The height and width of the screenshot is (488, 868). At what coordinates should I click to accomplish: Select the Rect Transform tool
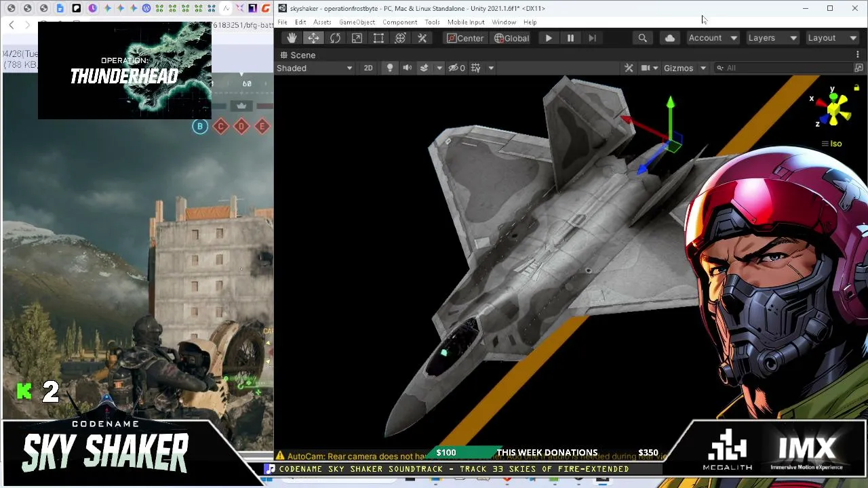coord(378,38)
